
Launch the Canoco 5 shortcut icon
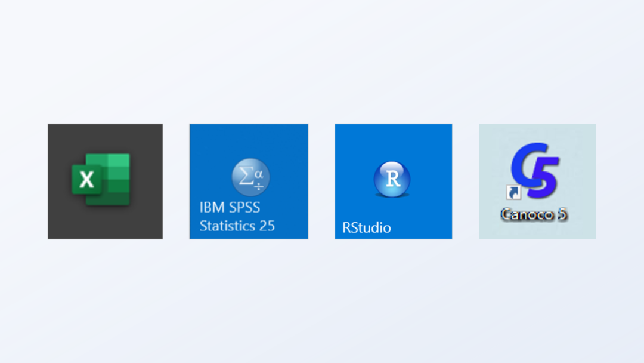534,171
